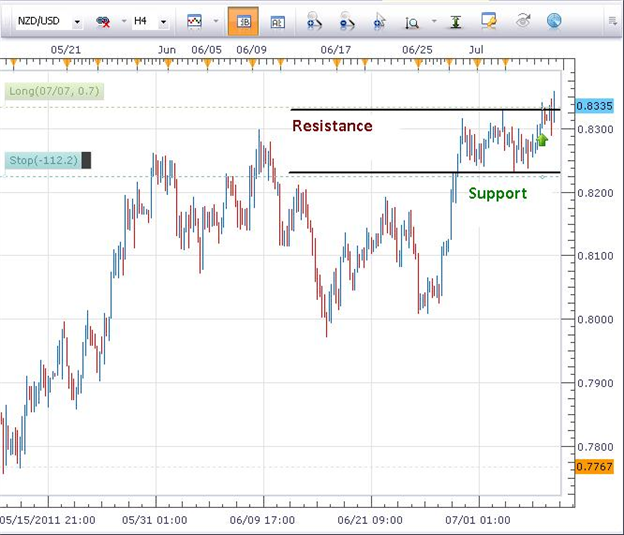Open the chart window properties icon
The image size is (624, 535).
(489, 21)
